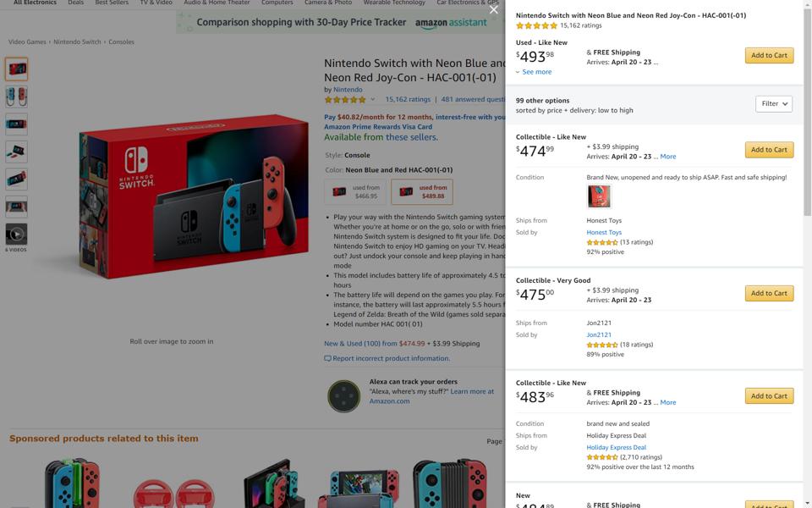
Task: Click the Alexa round device icon
Action: click(x=344, y=396)
